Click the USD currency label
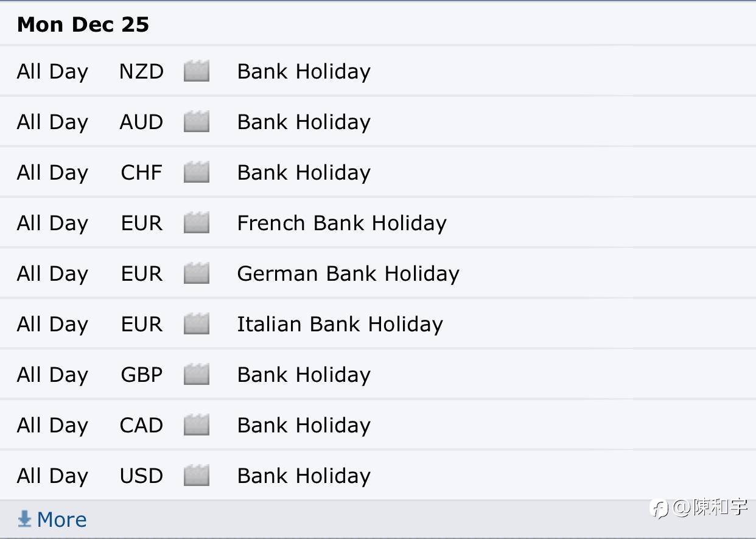 [x=141, y=476]
